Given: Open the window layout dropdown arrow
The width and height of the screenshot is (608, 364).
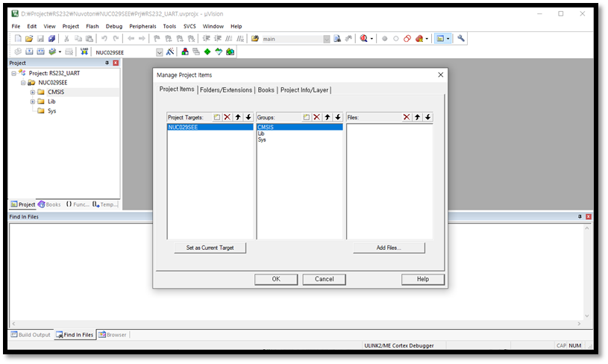Looking at the screenshot, I should 448,39.
